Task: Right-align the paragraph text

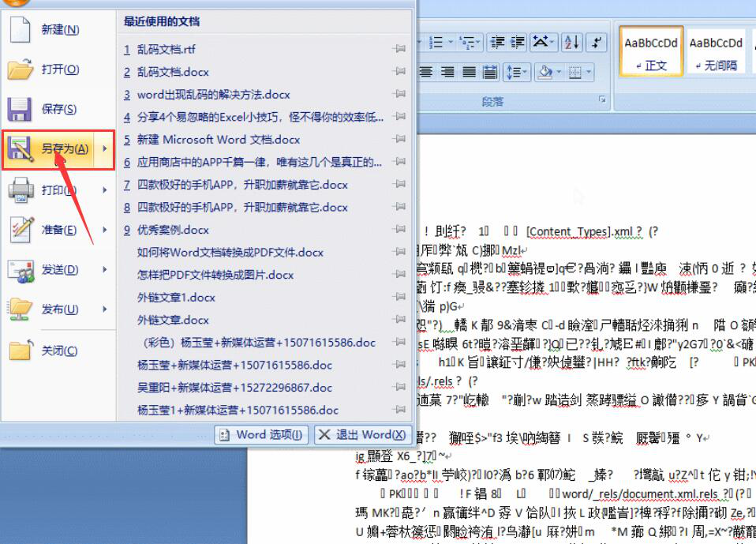Action: point(447,73)
